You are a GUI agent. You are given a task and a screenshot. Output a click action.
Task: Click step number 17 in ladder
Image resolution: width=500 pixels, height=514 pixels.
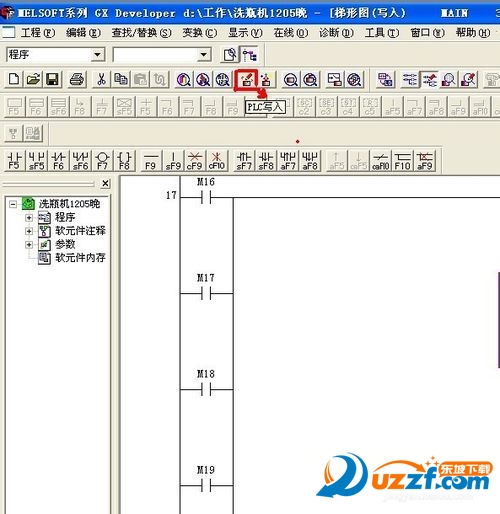[x=171, y=195]
